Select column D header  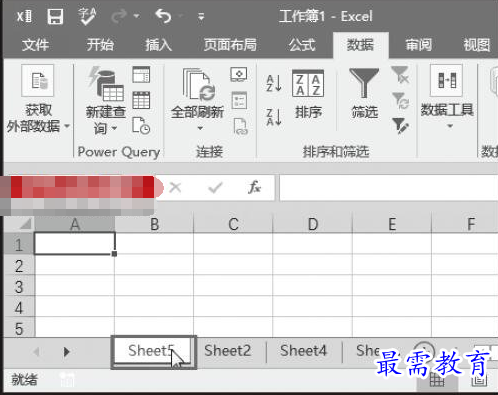pyautogui.click(x=312, y=224)
